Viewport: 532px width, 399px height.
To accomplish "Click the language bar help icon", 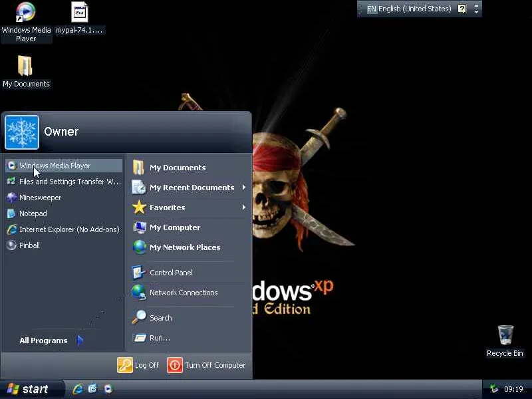I will click(x=462, y=9).
